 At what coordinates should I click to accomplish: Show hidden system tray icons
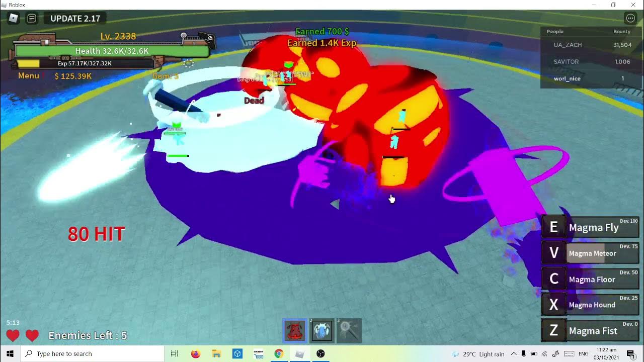point(514,353)
